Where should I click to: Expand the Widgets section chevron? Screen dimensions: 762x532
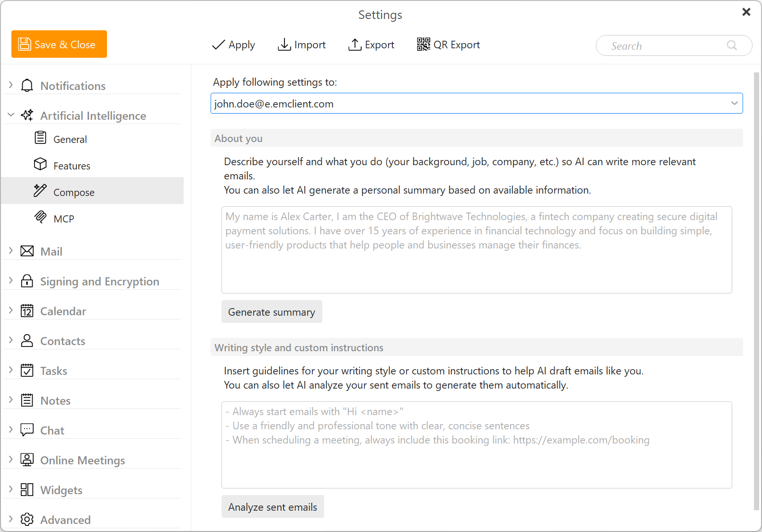pos(11,489)
